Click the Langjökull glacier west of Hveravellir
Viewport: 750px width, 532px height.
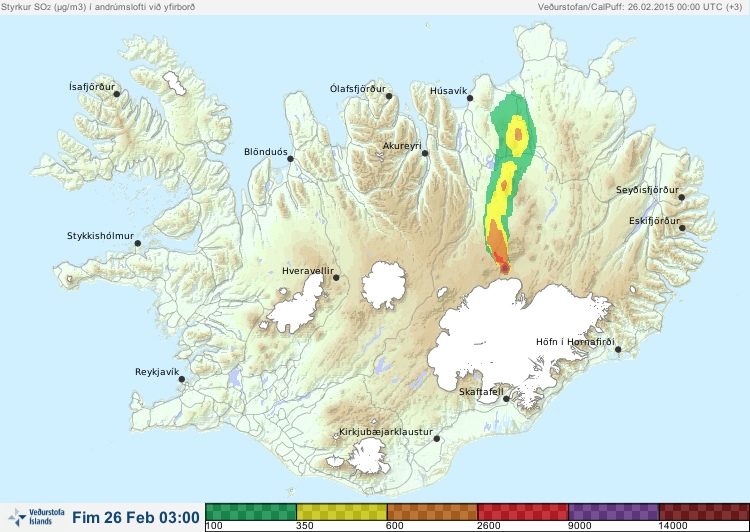(297, 304)
